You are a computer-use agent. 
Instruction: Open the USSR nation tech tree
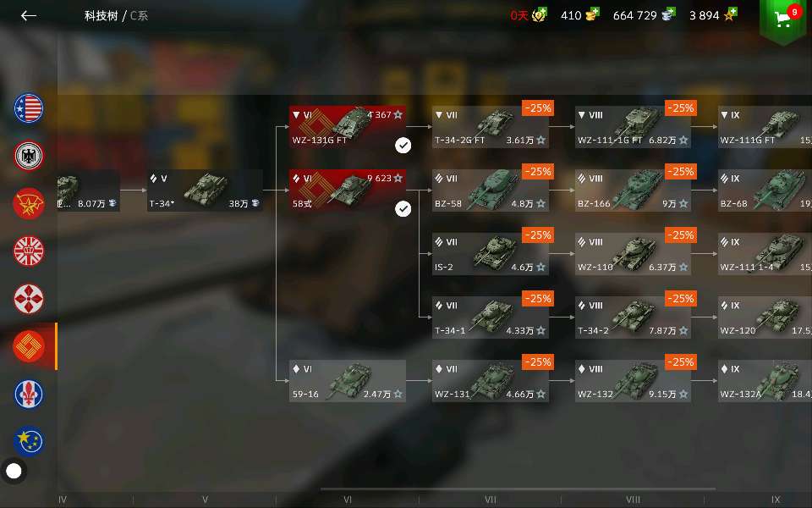pyautogui.click(x=29, y=204)
